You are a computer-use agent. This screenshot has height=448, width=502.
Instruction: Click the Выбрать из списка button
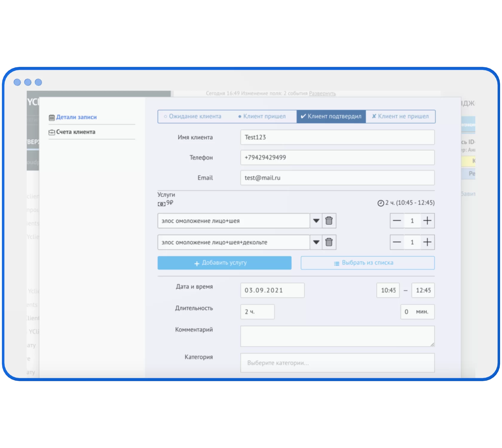pyautogui.click(x=368, y=263)
